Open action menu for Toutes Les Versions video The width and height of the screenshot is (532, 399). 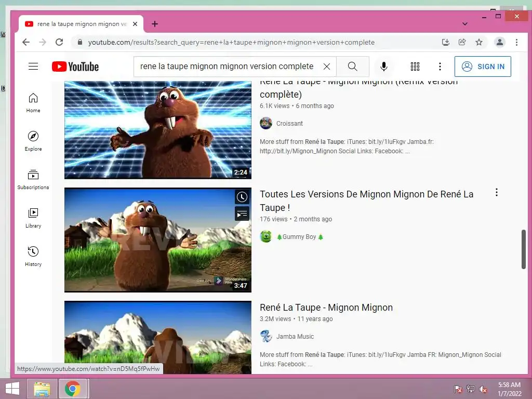(496, 192)
